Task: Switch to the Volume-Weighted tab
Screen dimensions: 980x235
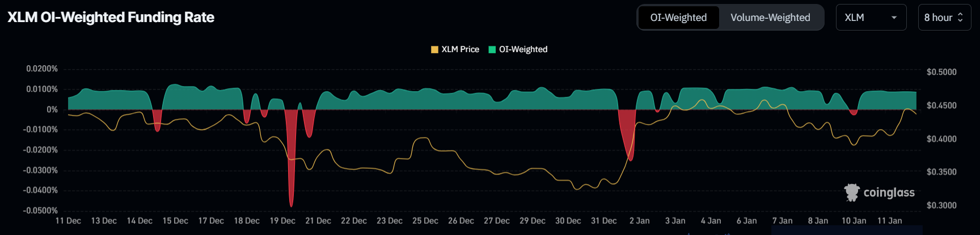Action: (x=770, y=18)
